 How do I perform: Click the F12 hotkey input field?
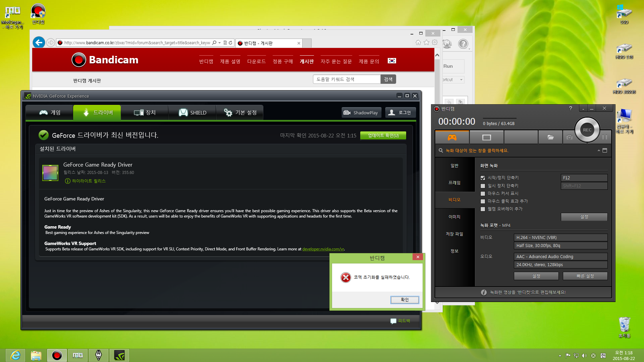(584, 178)
